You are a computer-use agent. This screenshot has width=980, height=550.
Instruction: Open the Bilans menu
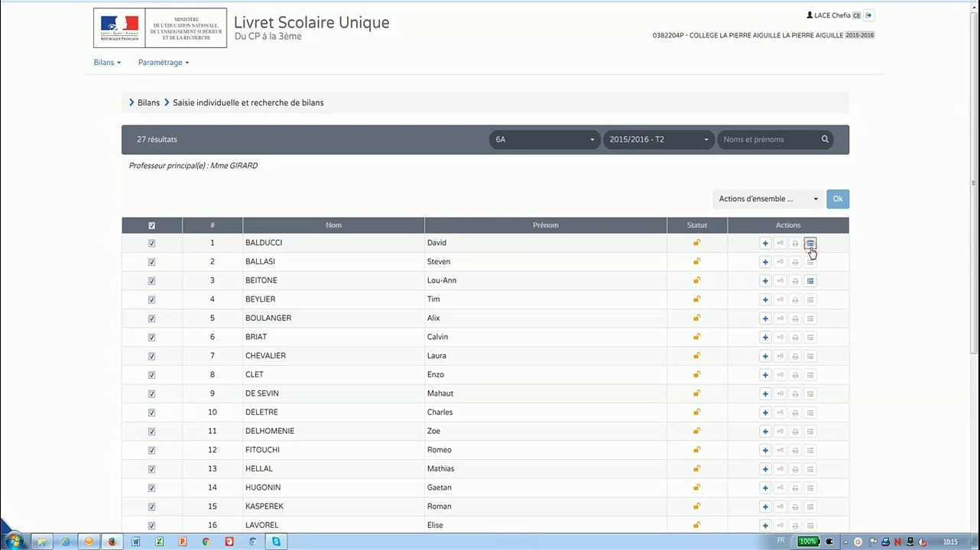coord(107,63)
